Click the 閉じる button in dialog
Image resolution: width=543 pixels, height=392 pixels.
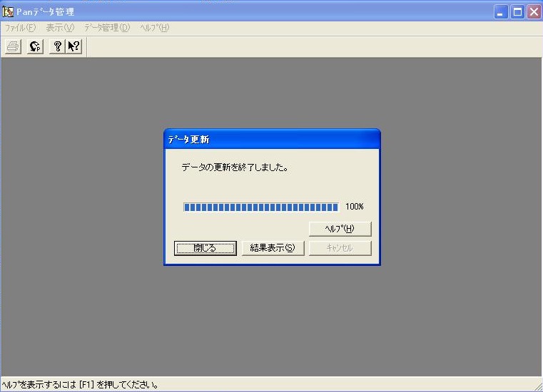coord(205,248)
